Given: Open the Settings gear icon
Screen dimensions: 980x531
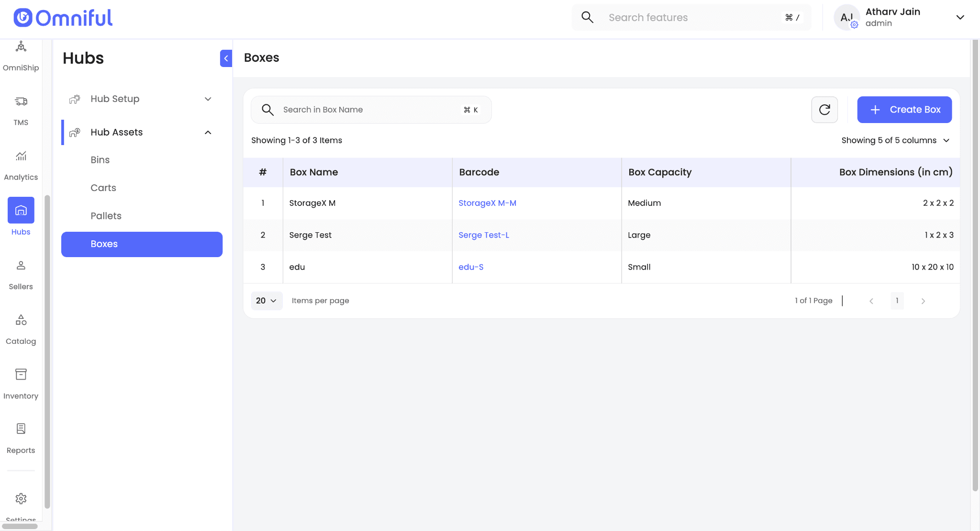Looking at the screenshot, I should click(x=21, y=498).
